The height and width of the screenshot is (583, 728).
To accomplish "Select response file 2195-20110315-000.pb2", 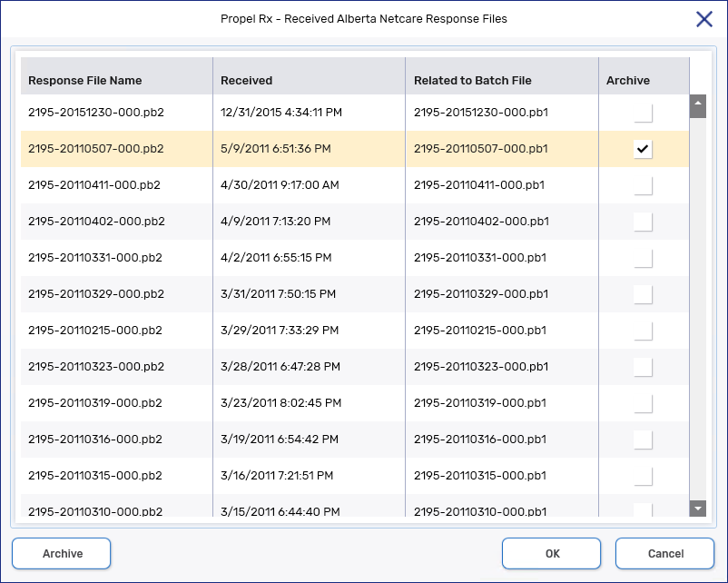I will [95, 476].
